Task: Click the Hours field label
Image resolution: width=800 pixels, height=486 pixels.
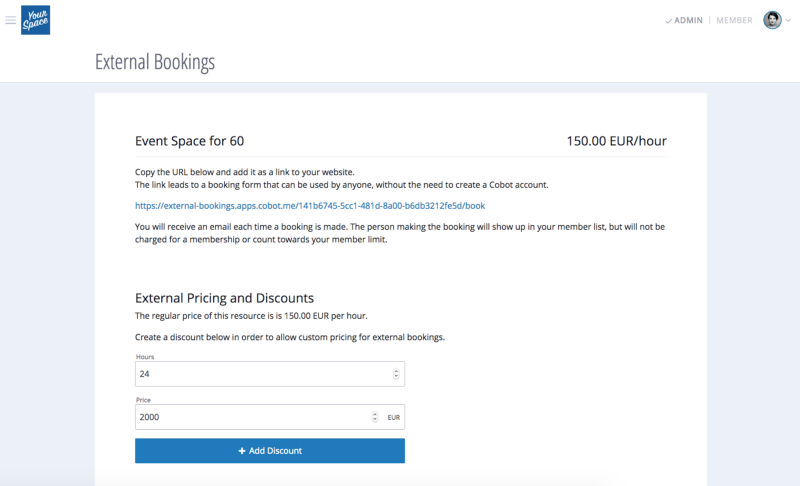Action: click(145, 357)
